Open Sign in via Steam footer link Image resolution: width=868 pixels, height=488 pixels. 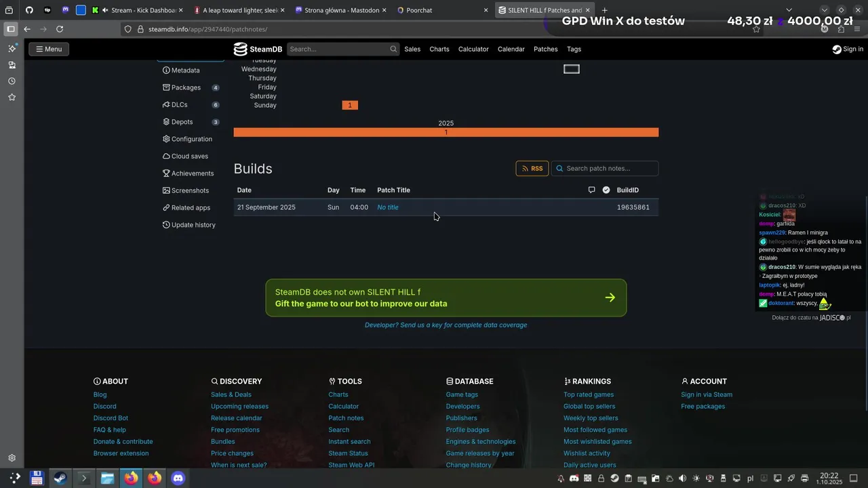pos(707,394)
